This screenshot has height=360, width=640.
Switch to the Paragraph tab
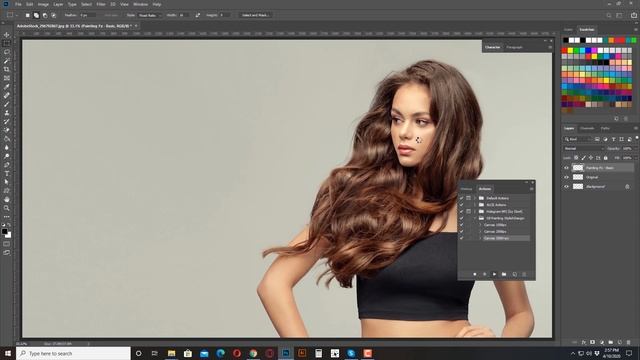[514, 47]
